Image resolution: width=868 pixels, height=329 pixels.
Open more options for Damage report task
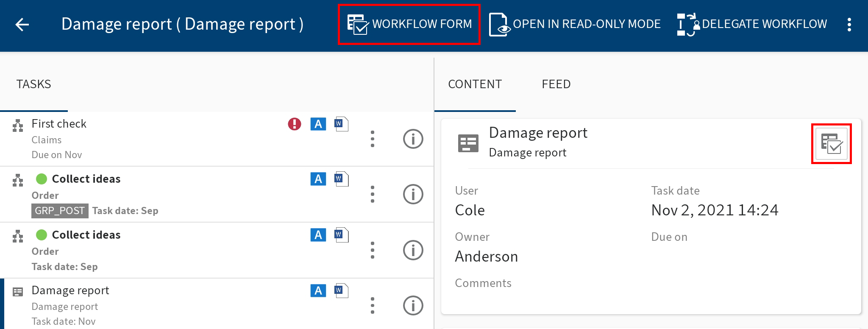(x=373, y=306)
